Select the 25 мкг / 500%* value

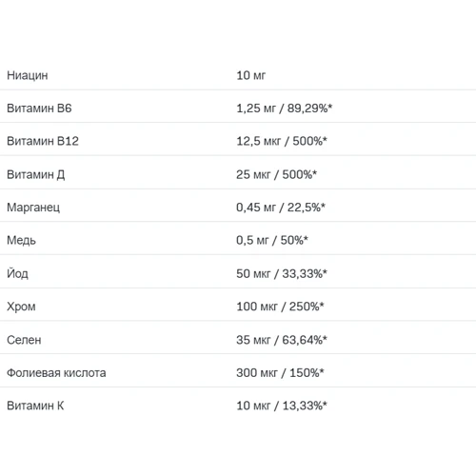(x=276, y=174)
